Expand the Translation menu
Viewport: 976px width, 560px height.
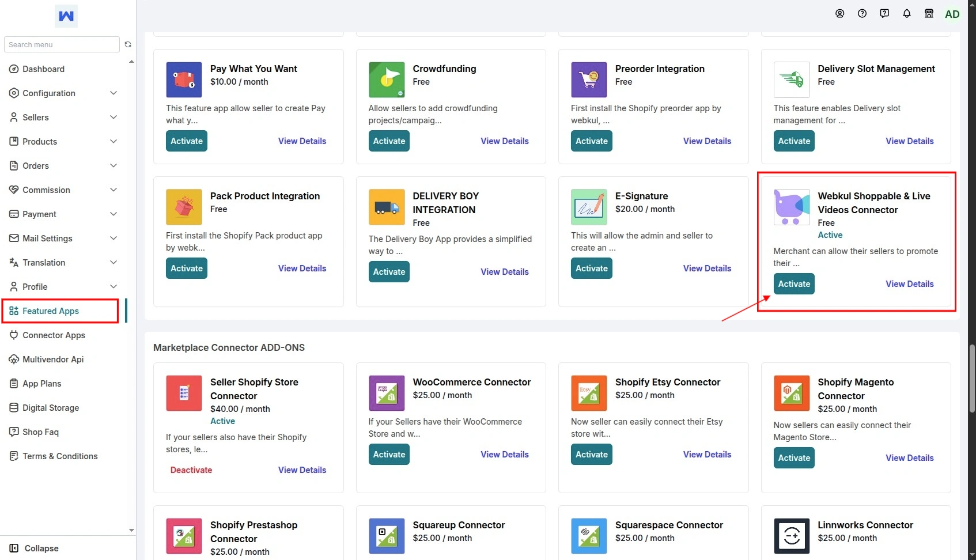[63, 263]
